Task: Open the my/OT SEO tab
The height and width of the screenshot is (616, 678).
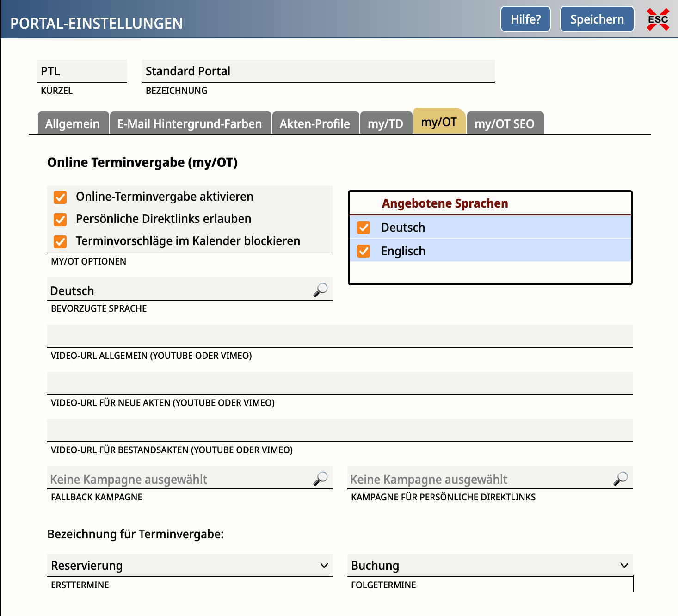Action: [505, 123]
